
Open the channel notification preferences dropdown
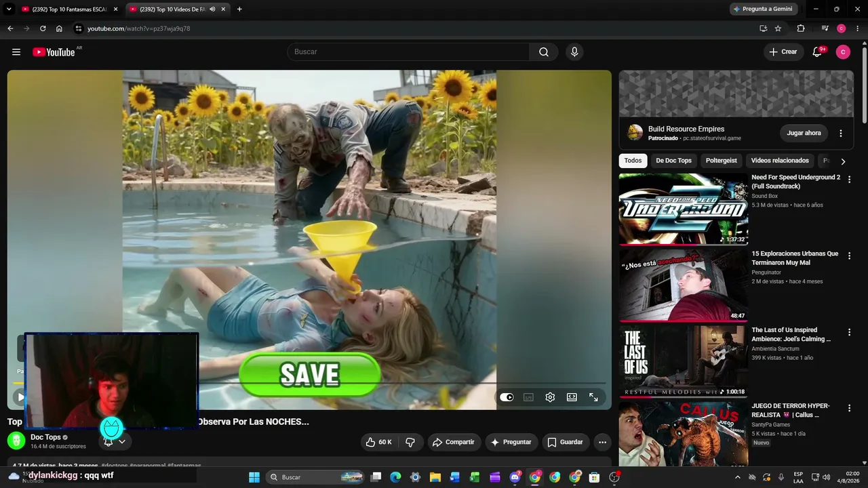point(122,441)
